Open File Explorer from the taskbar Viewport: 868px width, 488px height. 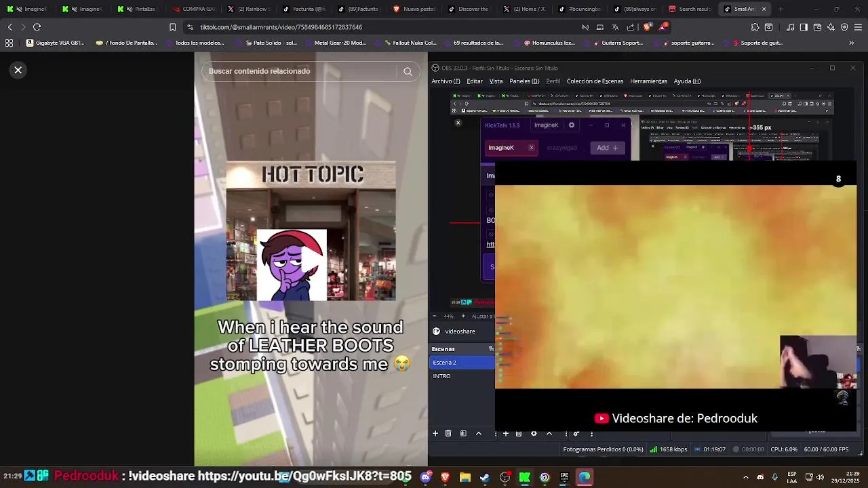point(465,477)
